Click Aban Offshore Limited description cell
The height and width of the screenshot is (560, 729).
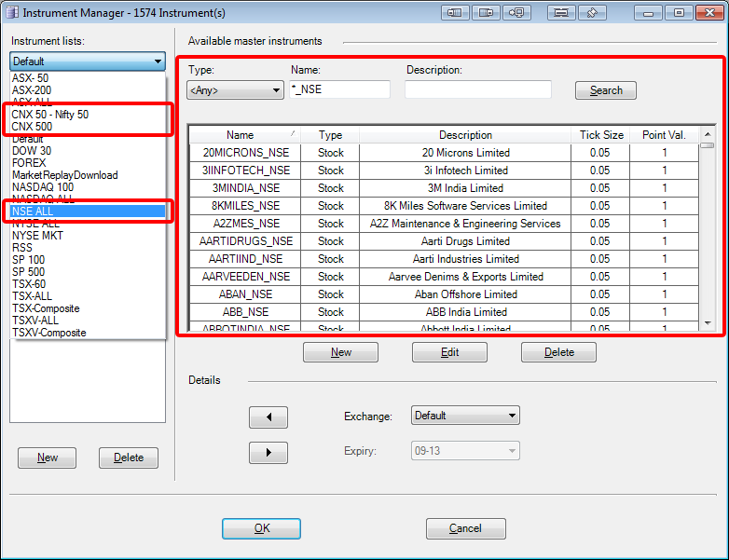[x=465, y=294]
